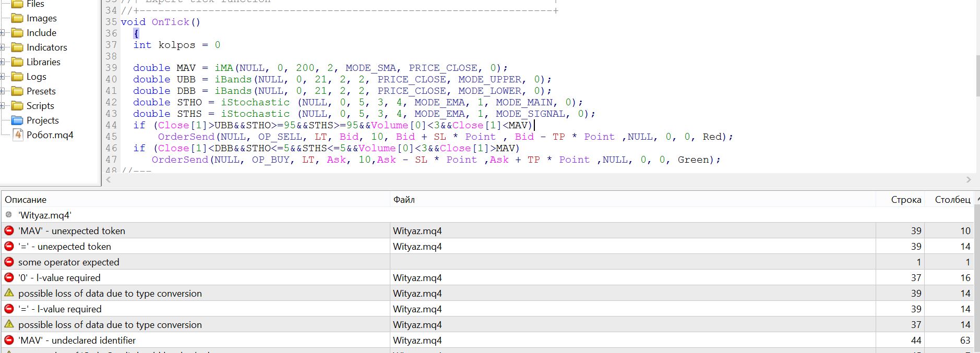980x353 pixels.
Task: Expand the Indicators folder node
Action: (2, 47)
